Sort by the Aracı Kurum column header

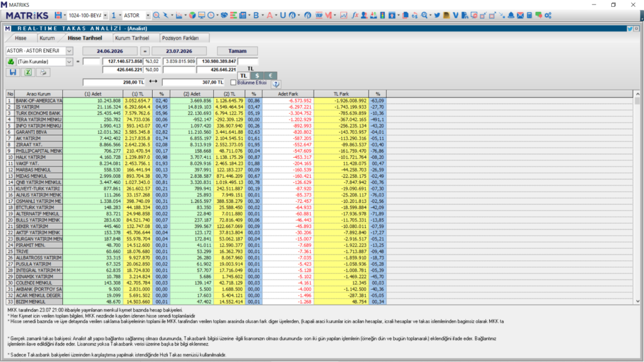coord(38,94)
